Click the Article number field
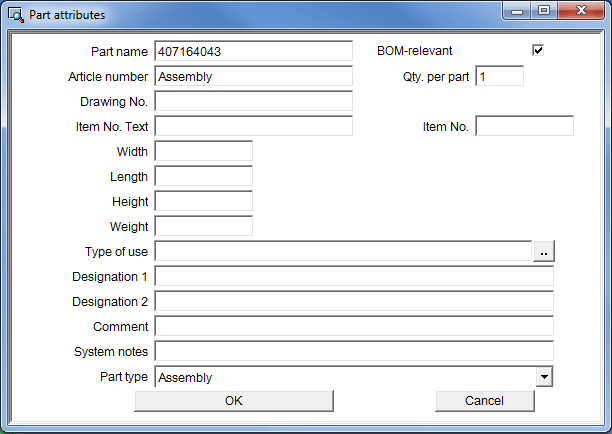The width and height of the screenshot is (612, 434). point(253,76)
